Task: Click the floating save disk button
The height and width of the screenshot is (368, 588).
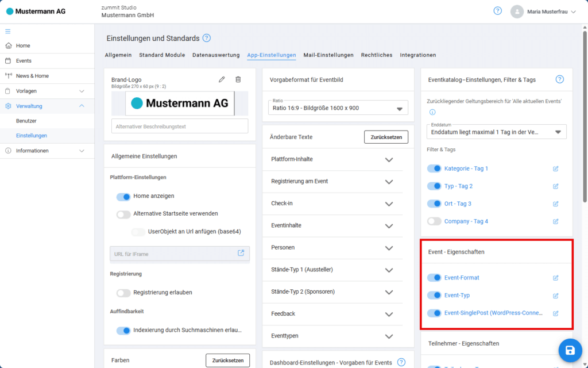Action: coord(570,350)
